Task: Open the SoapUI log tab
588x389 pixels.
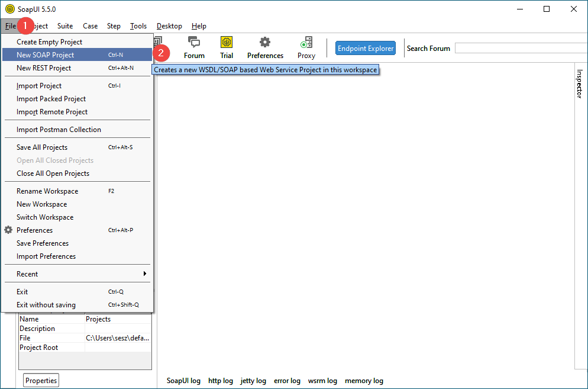Action: click(x=183, y=381)
